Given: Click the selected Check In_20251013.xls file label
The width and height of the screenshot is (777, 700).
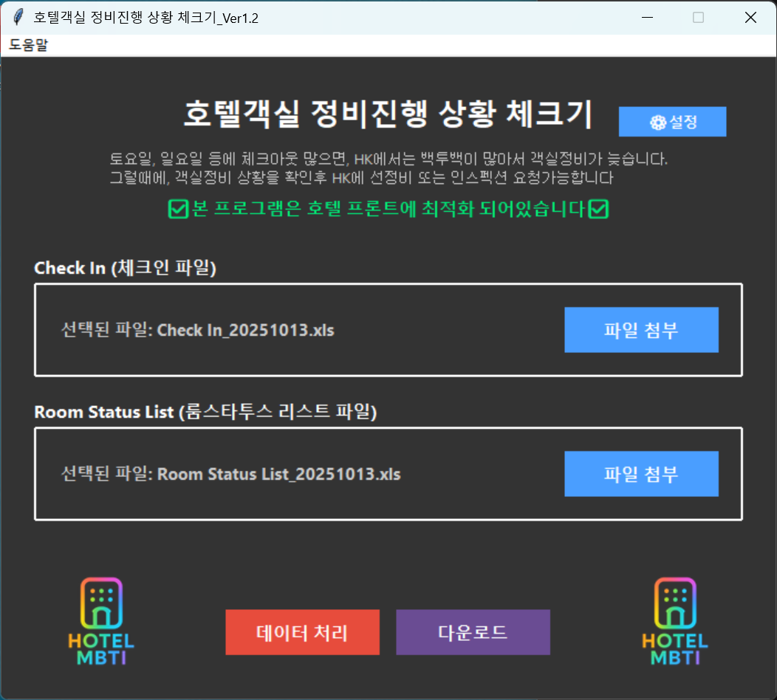Looking at the screenshot, I should 197,330.
